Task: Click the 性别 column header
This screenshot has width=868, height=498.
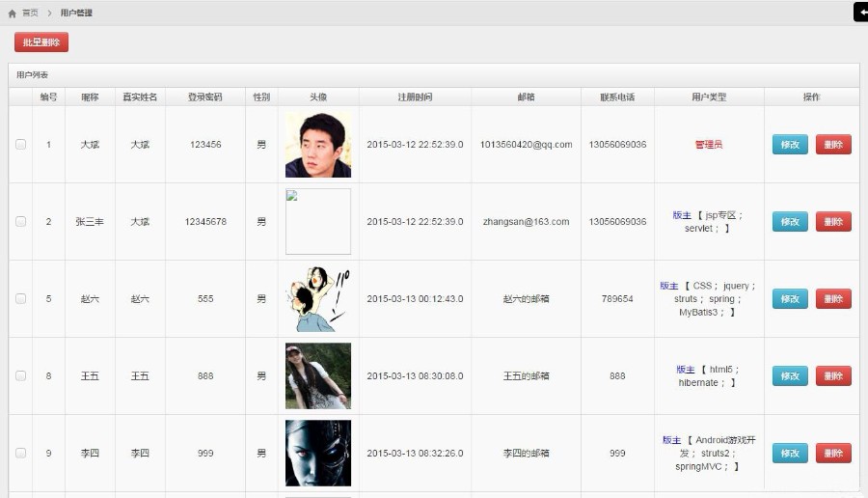Action: pyautogui.click(x=261, y=97)
